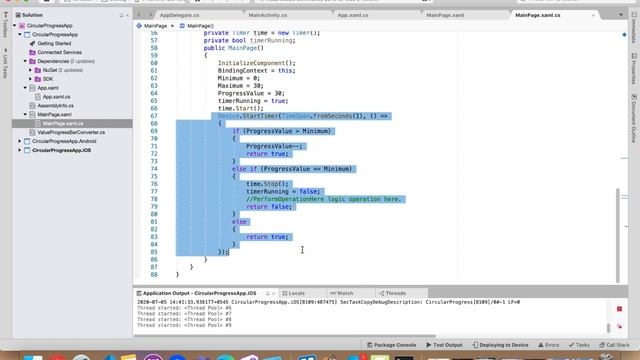Click 'ProgressValue--;' on line 71
This screenshot has height=360, width=640.
coord(275,146)
